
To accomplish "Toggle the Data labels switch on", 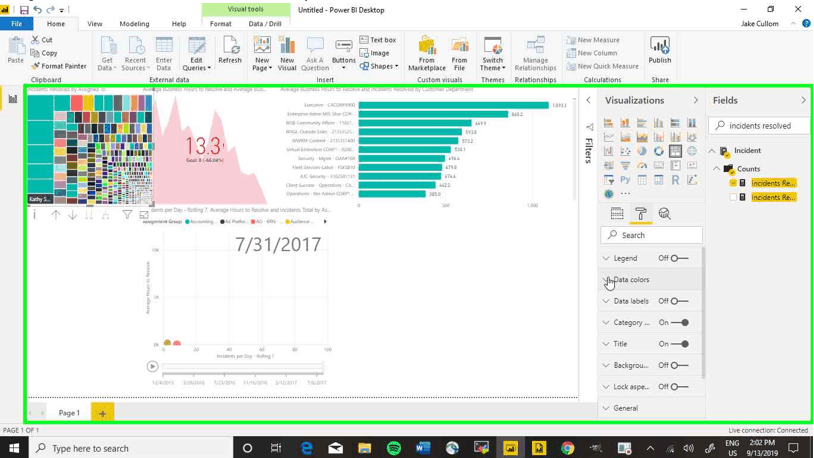I will tap(679, 301).
